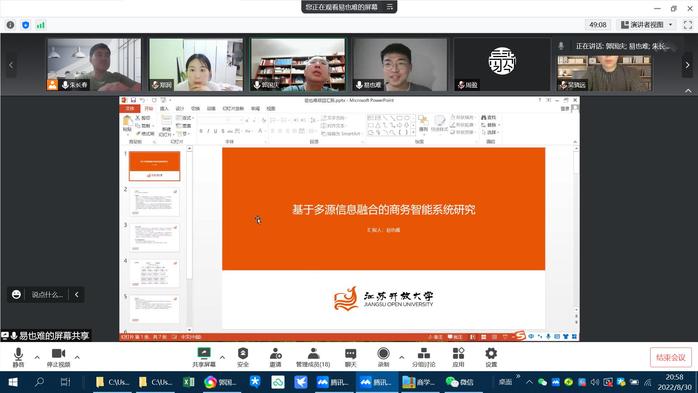This screenshot has height=393, width=698.
Task: Click the red 文件 file tab in PowerPoint
Action: pyautogui.click(x=130, y=109)
